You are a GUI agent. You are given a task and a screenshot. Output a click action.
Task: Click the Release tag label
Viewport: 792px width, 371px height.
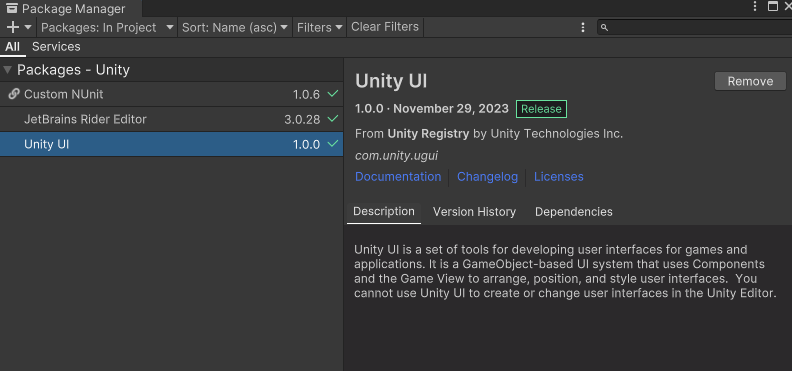541,109
